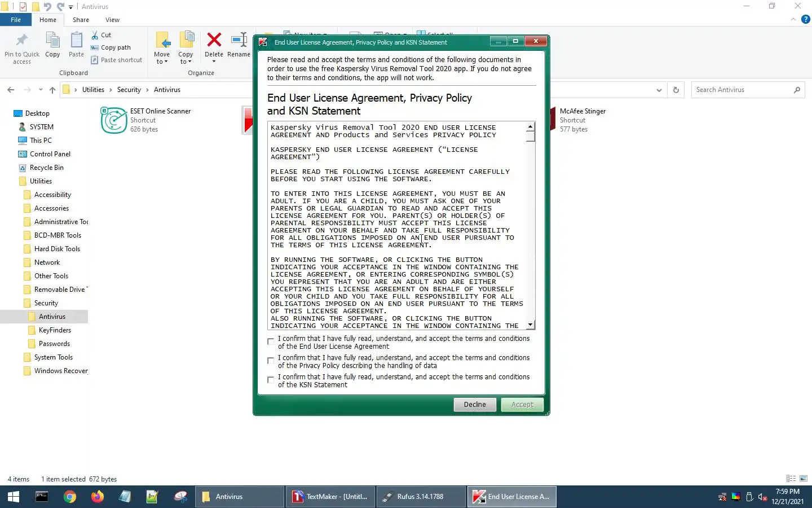The width and height of the screenshot is (812, 508).
Task: Switch to Rufus 3.14.1788 taskbar button
Action: pos(421,497)
